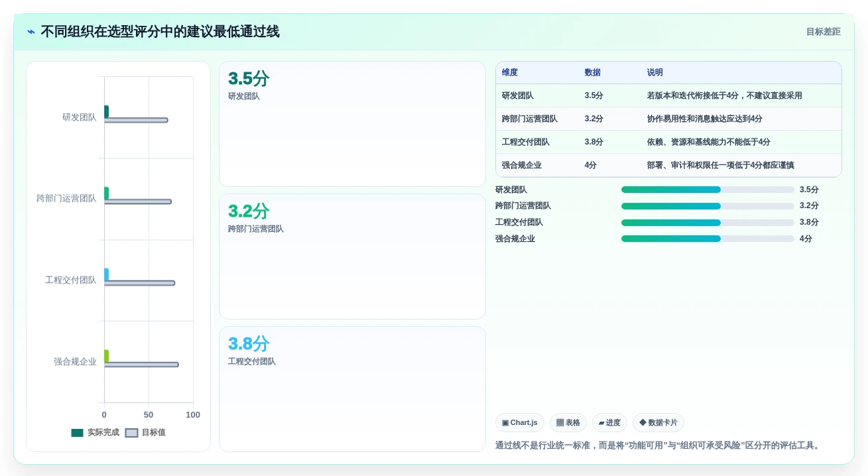Toggle the 实际完成 legend swatch
The height and width of the screenshot is (476, 868).
[x=78, y=433]
